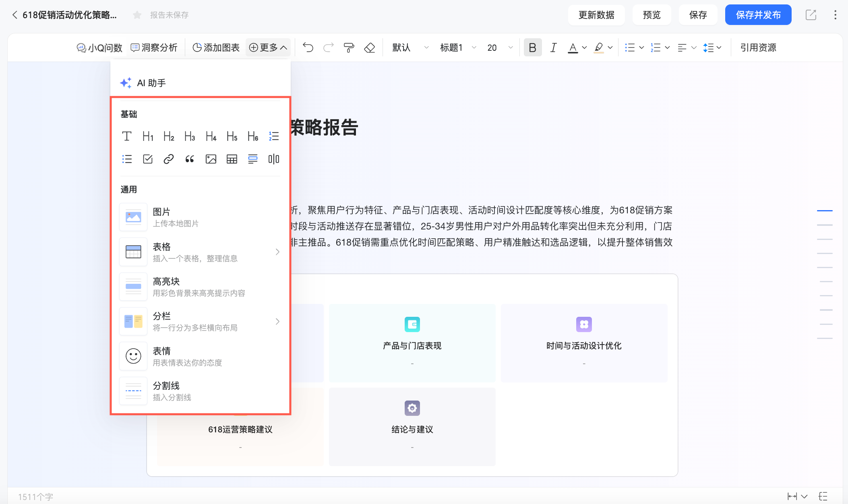Insert quote block icon
This screenshot has height=504, width=848.
point(190,159)
